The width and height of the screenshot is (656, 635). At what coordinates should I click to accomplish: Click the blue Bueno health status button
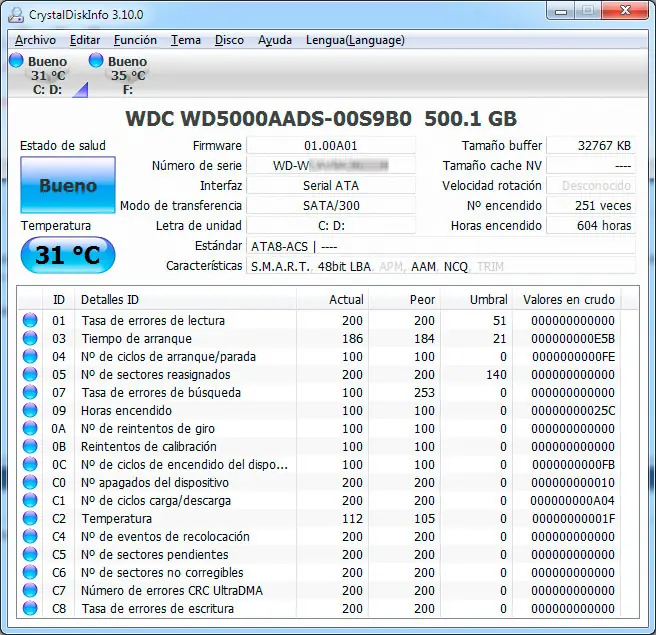[x=68, y=185]
